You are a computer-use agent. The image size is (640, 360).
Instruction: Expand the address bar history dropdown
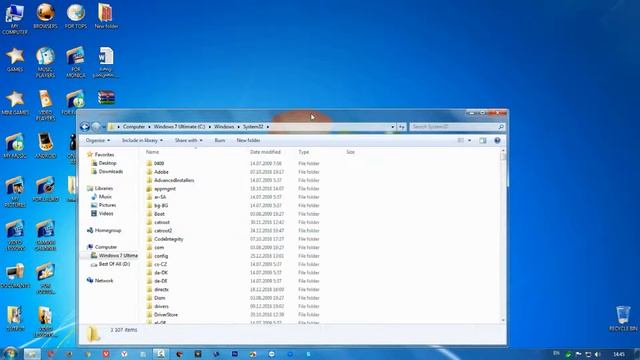393,127
